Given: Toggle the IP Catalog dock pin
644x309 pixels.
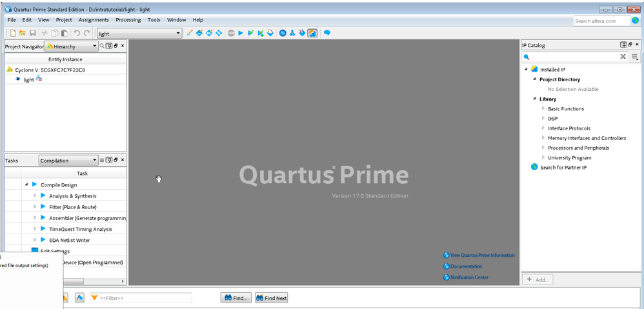Looking at the screenshot, I should pos(623,45).
